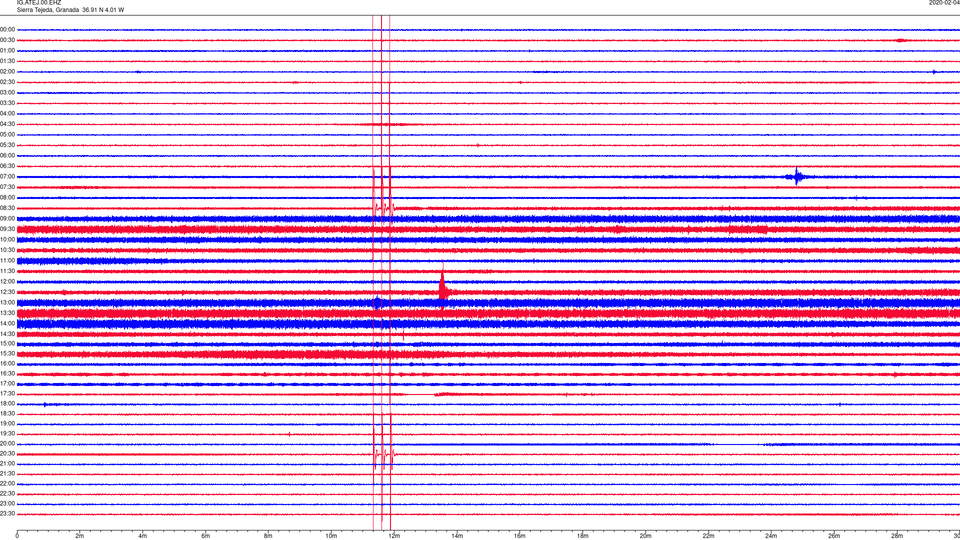Select the 10:00 trace time label

coord(8,240)
